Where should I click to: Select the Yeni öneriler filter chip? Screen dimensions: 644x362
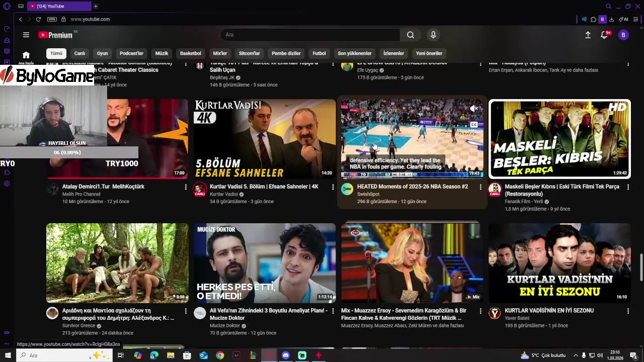click(x=429, y=53)
